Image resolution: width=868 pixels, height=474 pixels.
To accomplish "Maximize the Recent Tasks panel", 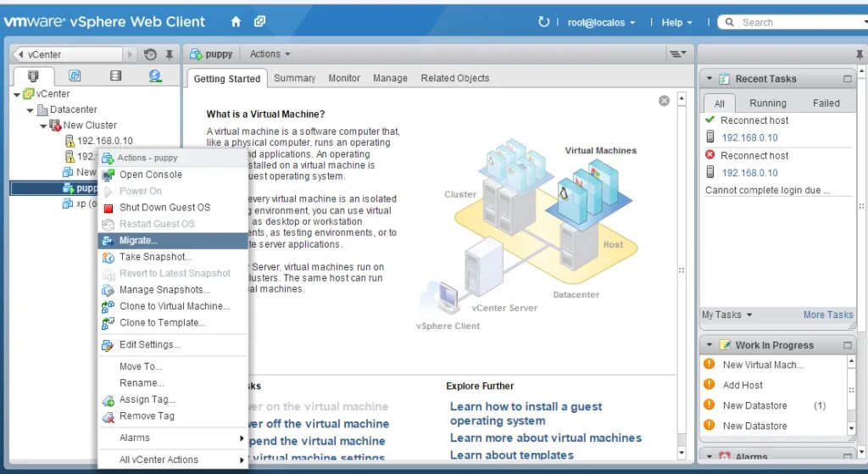I will click(848, 79).
